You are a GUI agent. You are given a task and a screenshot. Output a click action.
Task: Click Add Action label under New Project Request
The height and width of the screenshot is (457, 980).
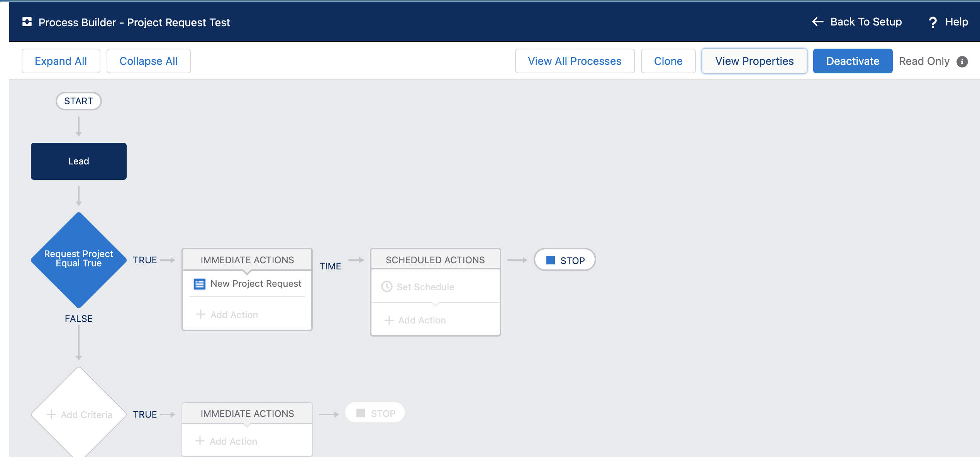234,315
